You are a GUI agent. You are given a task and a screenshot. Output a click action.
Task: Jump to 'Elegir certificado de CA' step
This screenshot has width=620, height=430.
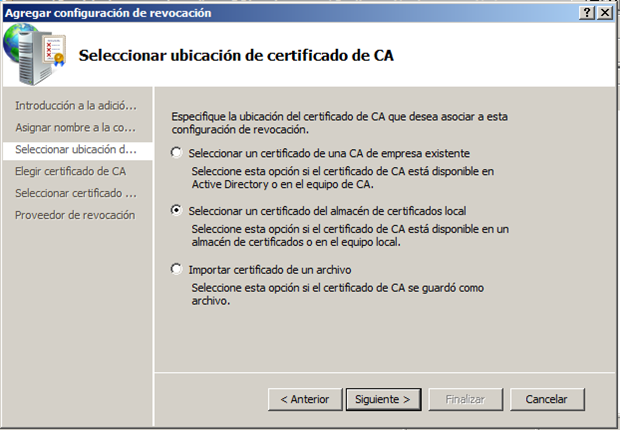(70, 171)
